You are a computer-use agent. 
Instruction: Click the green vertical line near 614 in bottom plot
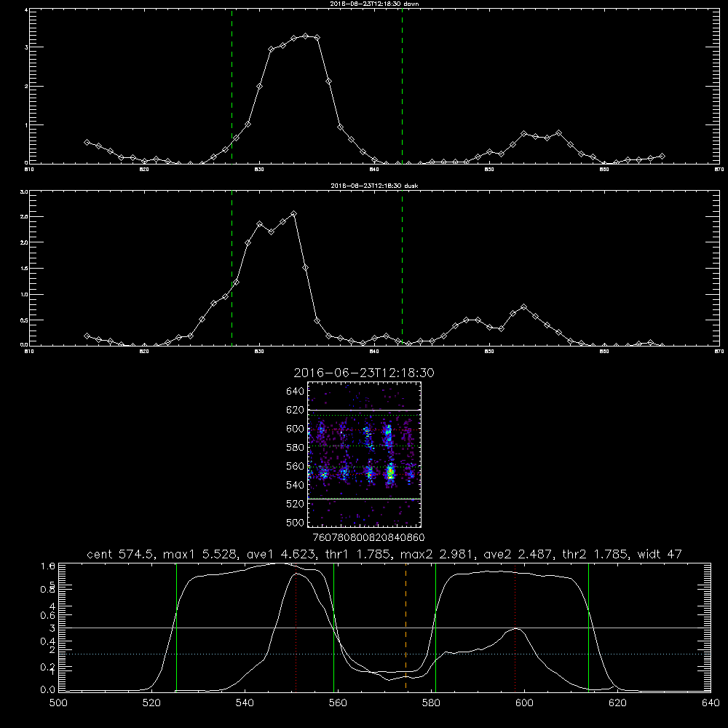tap(588, 627)
